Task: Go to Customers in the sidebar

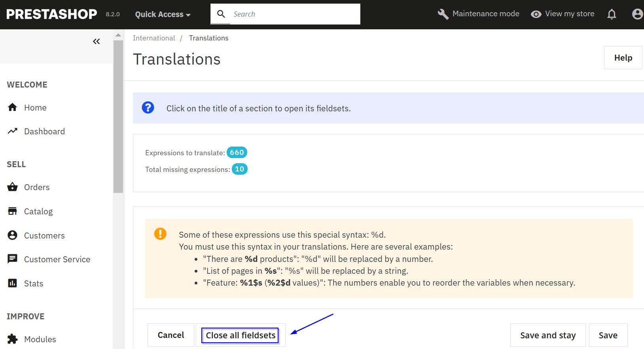Action: [x=44, y=236]
